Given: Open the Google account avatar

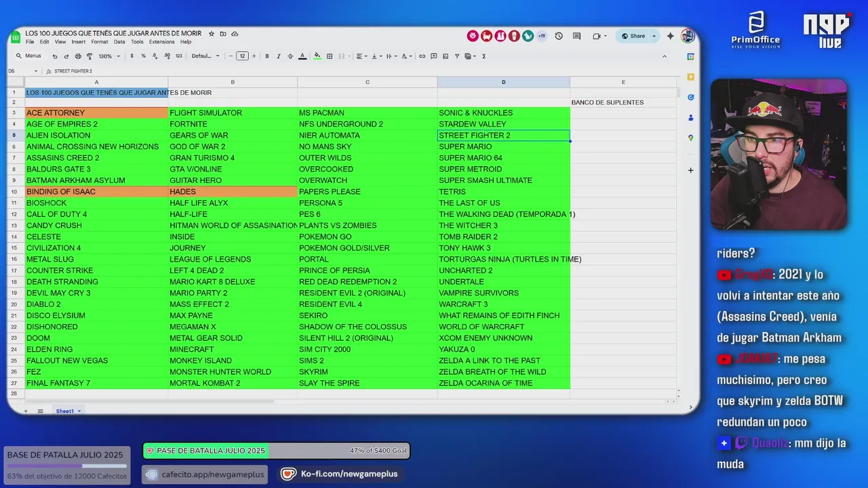Looking at the screenshot, I should (687, 36).
